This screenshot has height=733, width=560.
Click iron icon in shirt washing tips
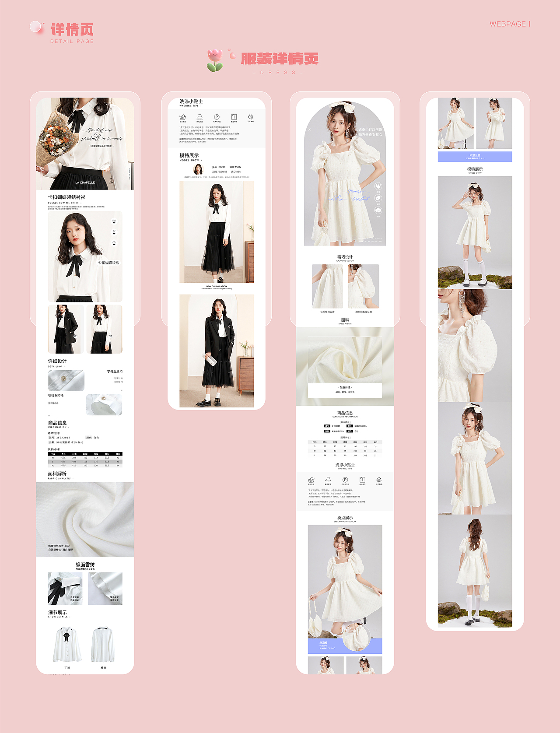pyautogui.click(x=199, y=117)
